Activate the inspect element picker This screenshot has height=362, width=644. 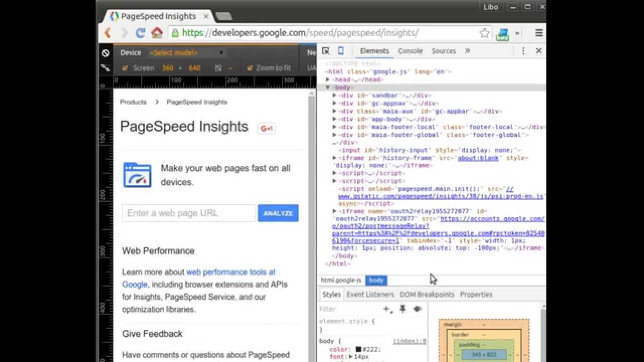coord(326,51)
